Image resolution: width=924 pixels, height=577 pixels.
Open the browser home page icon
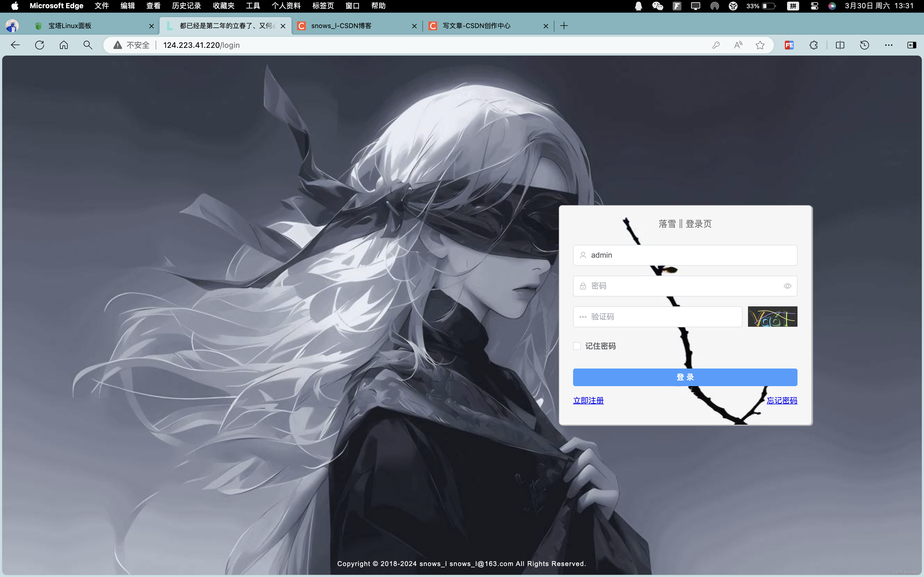64,45
